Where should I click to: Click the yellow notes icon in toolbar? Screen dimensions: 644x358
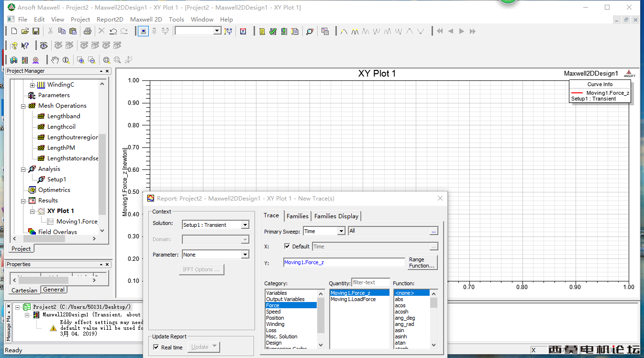pos(262,31)
